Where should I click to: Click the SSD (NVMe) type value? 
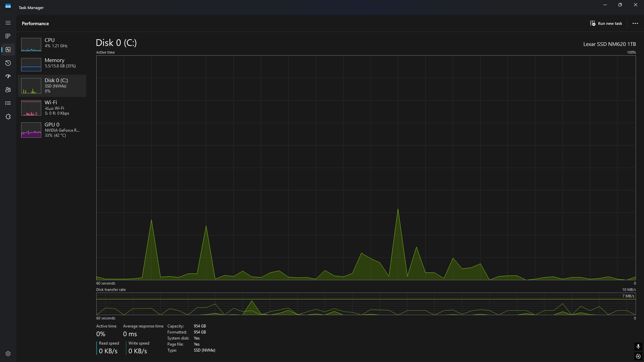coord(205,350)
